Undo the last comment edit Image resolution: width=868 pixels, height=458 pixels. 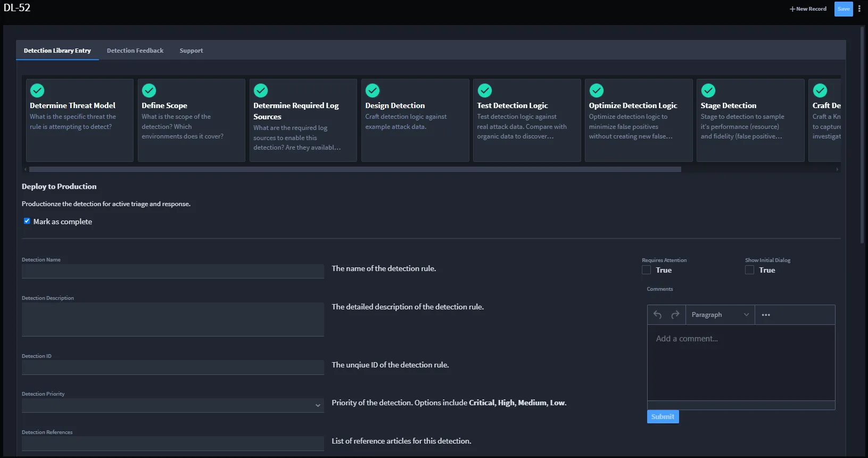pyautogui.click(x=658, y=315)
